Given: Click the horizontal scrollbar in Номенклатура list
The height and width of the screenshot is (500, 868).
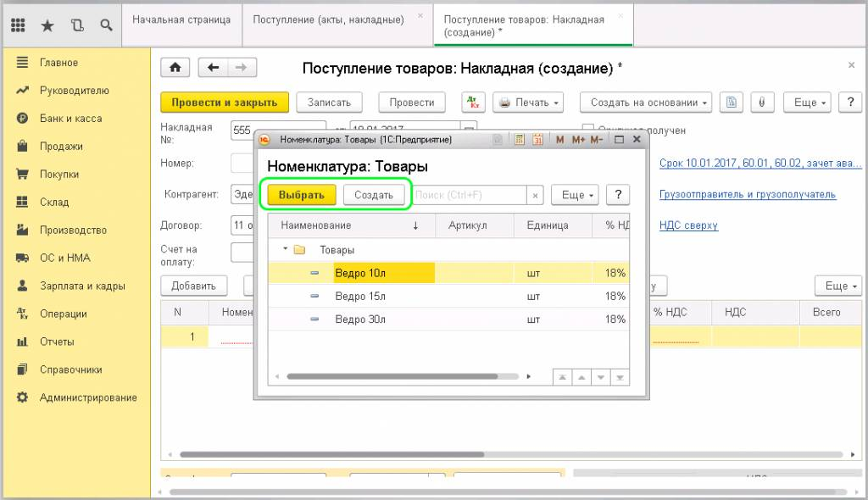Looking at the screenshot, I should [392, 376].
